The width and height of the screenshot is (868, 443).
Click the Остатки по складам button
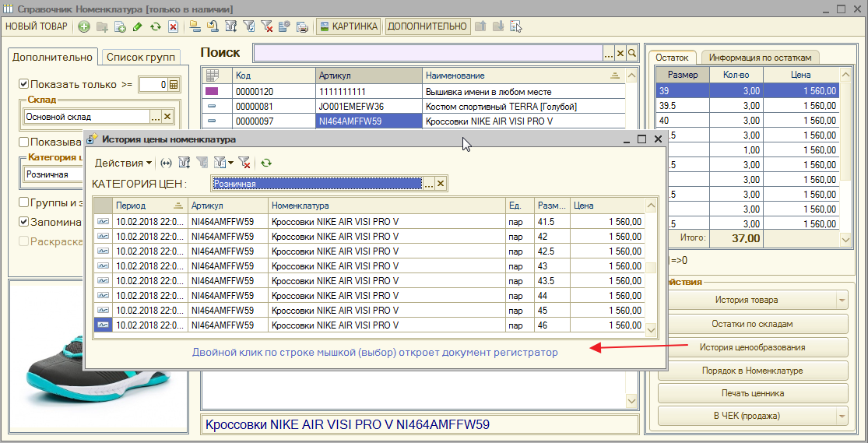(752, 324)
